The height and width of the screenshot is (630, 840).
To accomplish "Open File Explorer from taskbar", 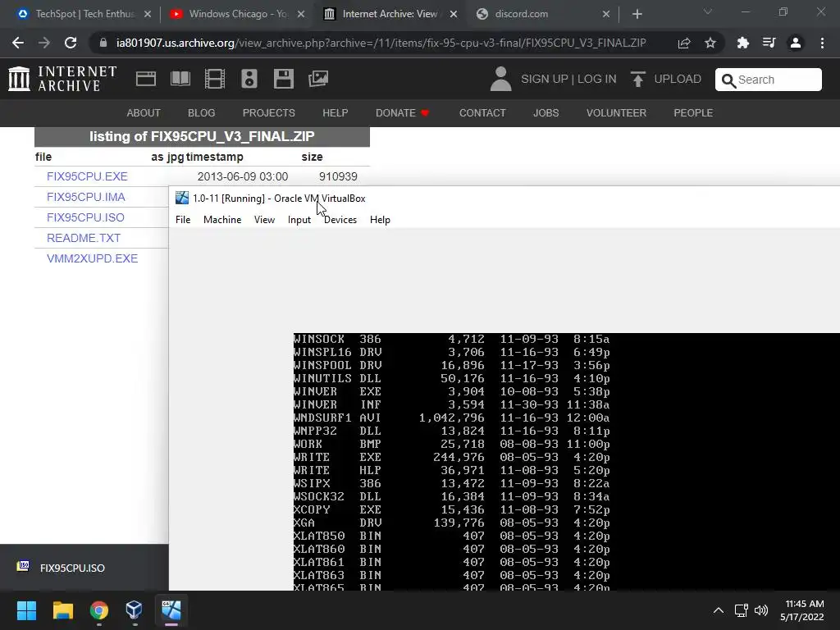I will pos(62,610).
